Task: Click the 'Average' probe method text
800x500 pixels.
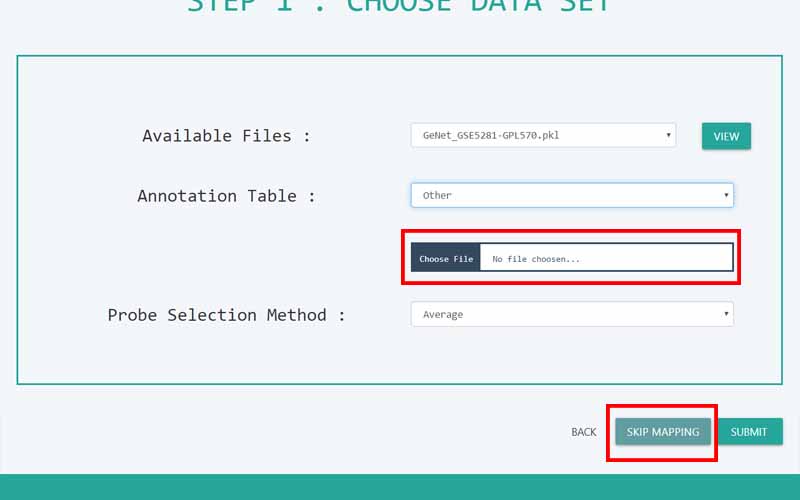Action: [442, 314]
